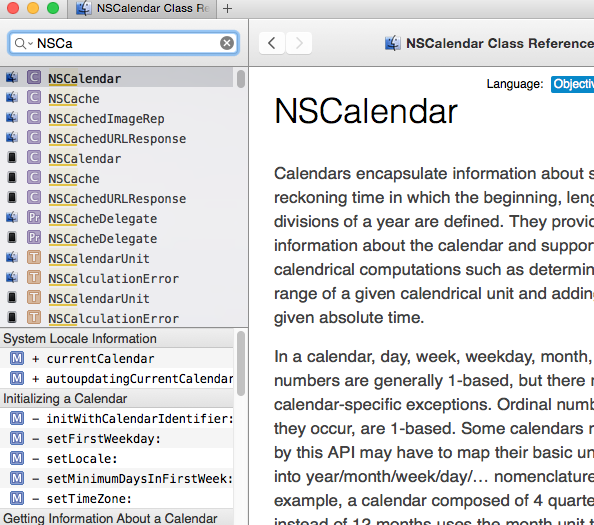Image resolution: width=594 pixels, height=525 pixels.
Task: Click the iOS device icon beside NSCalendar
Action: 12,158
